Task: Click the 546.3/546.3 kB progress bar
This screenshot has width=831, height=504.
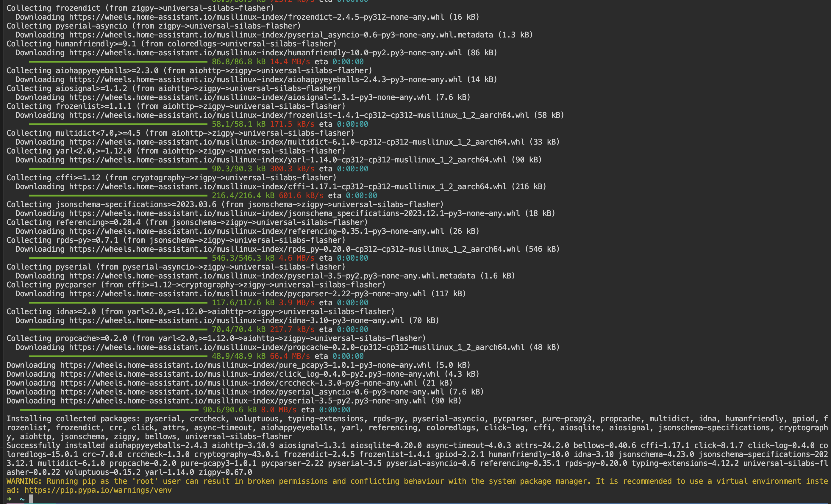Action: point(118,258)
